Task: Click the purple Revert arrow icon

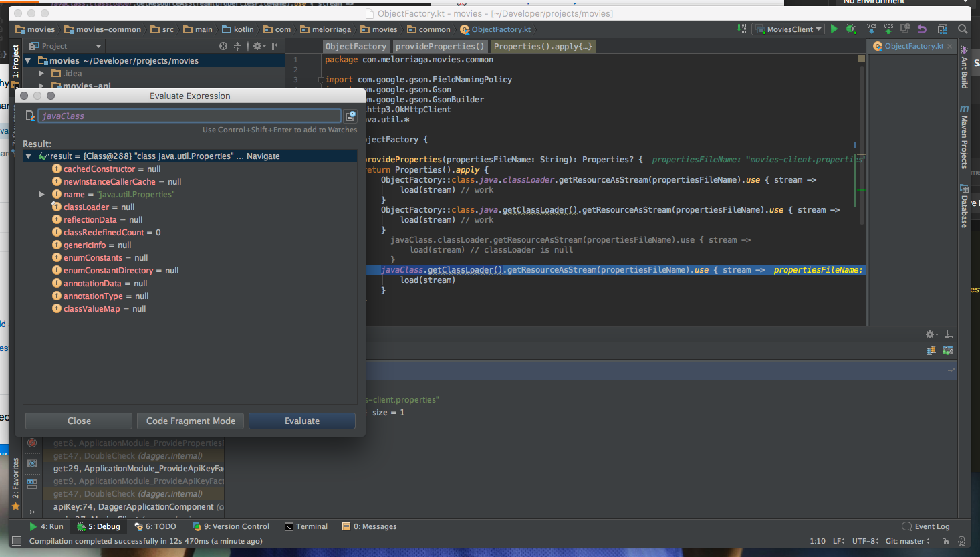Action: point(922,29)
